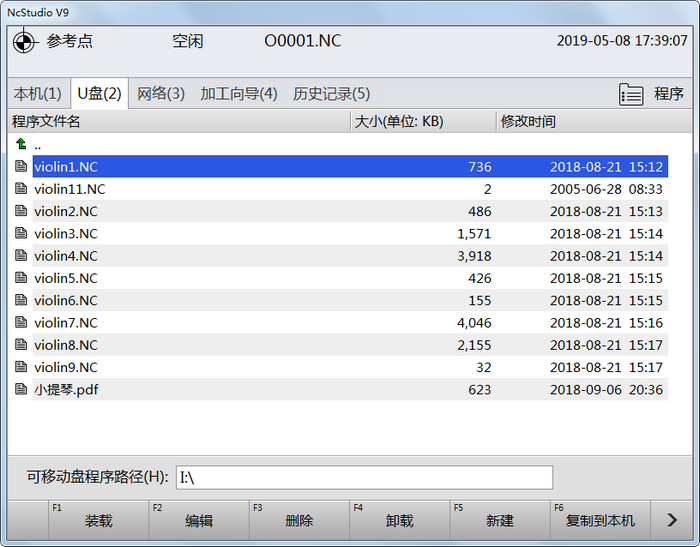Viewport: 700px width, 547px height.
Task: Click date 2005-06-28 08:33 cell
Action: 606,189
